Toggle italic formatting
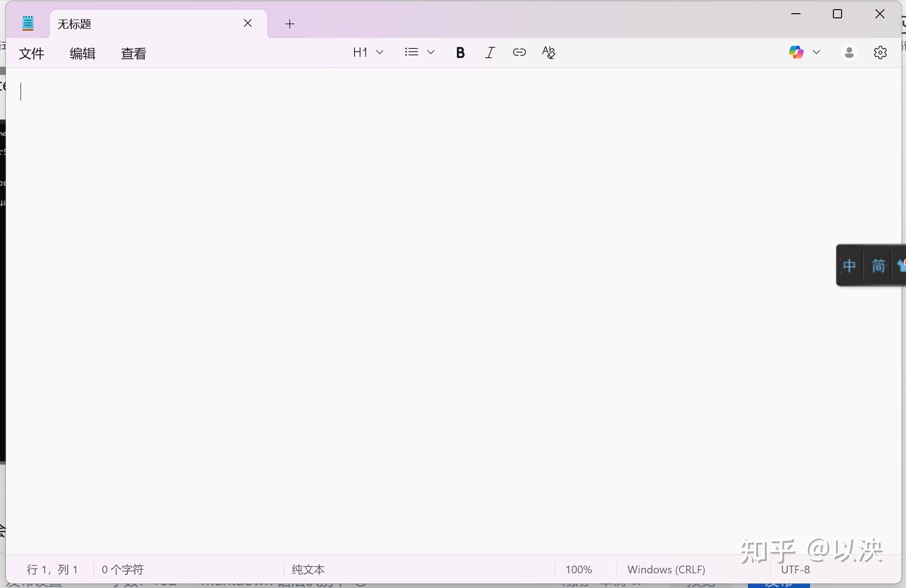The height and width of the screenshot is (588, 906). pos(489,52)
